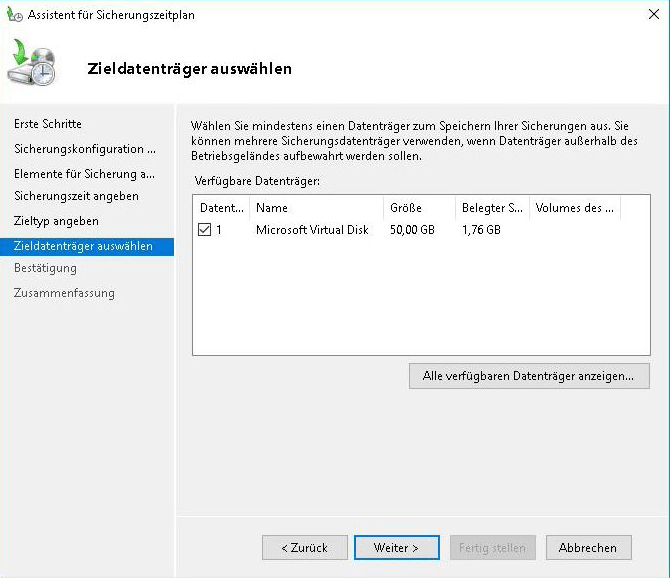Click the Belegter S... column header
The height and width of the screenshot is (578, 670).
point(492,208)
